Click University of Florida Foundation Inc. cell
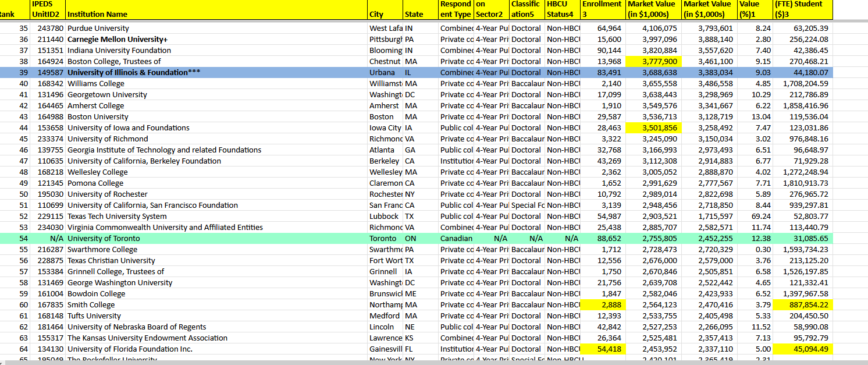The height and width of the screenshot is (365, 868). tap(216, 349)
